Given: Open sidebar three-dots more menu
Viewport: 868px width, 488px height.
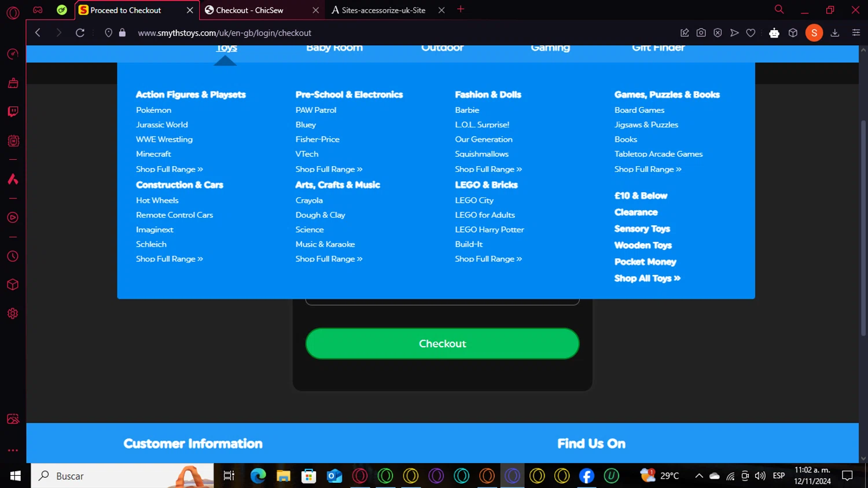Looking at the screenshot, I should tap(13, 450).
